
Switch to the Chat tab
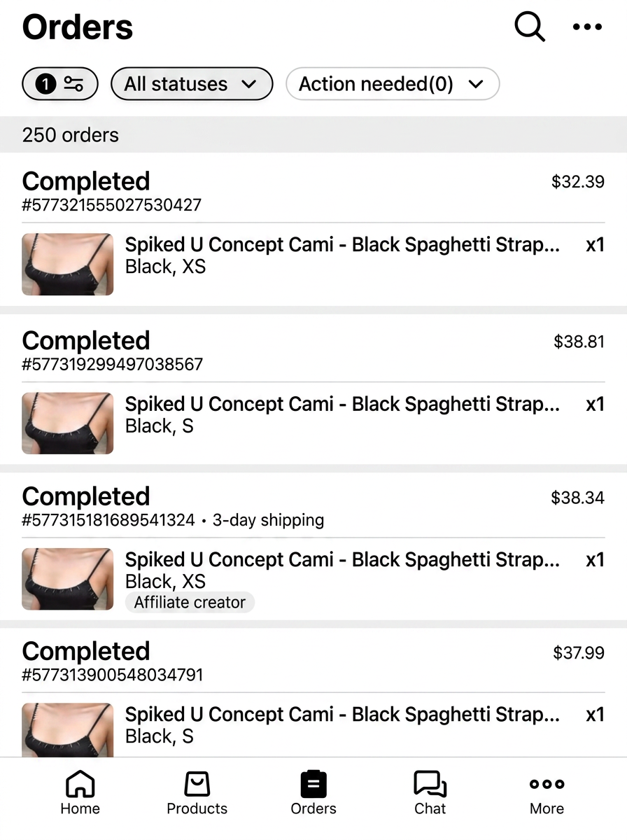429,793
